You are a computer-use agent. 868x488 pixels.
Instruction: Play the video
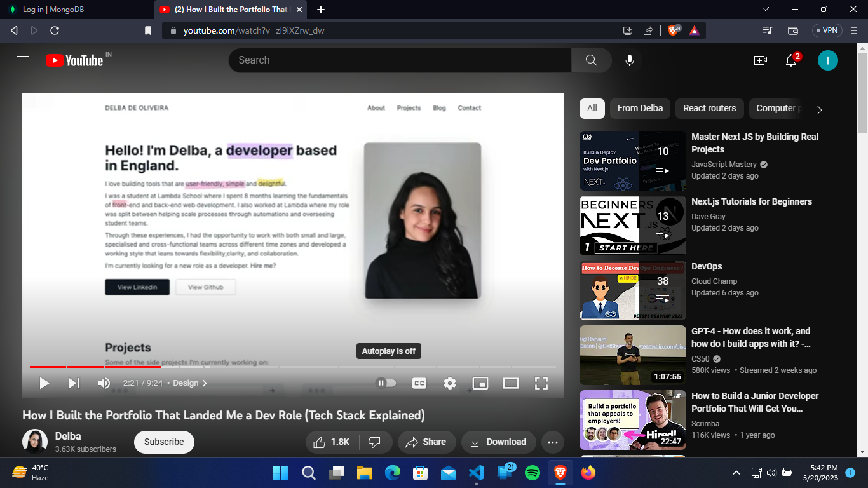click(x=44, y=383)
